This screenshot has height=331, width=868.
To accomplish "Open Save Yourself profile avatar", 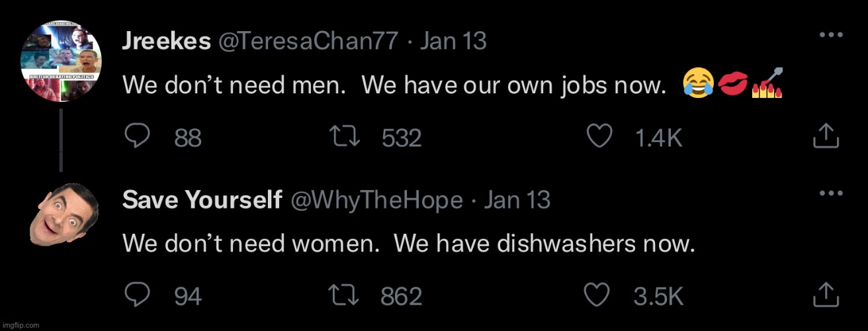I will click(x=63, y=213).
